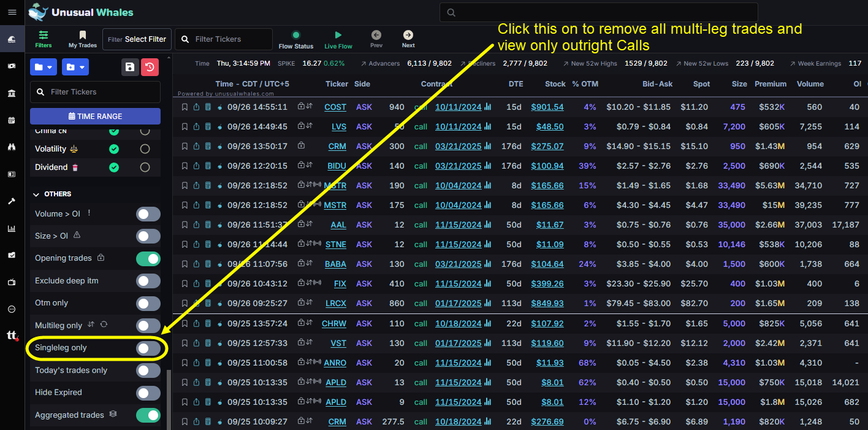This screenshot has width=868, height=430.
Task: Bookmark the COST trade row
Action: pyautogui.click(x=185, y=107)
